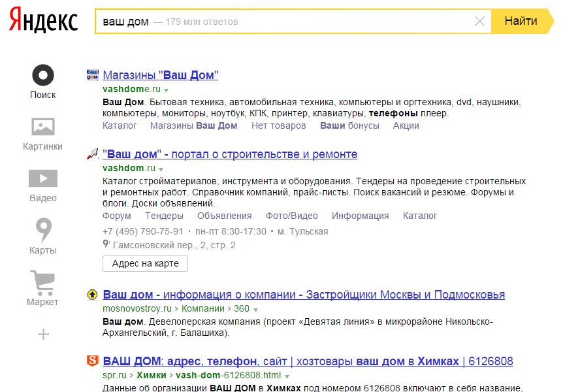Click the Компании breadcrumb segment
Viewport: 563px width, 392px height.
point(203,308)
